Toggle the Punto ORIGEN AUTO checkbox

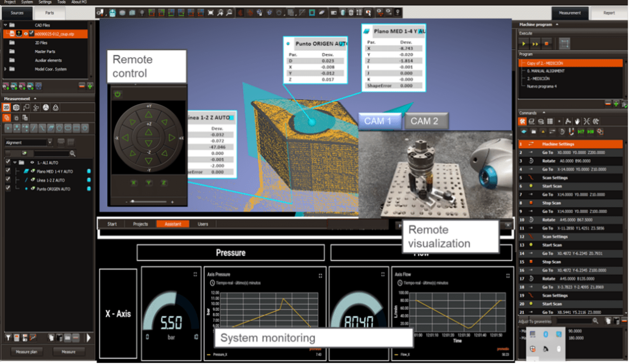pos(7,189)
